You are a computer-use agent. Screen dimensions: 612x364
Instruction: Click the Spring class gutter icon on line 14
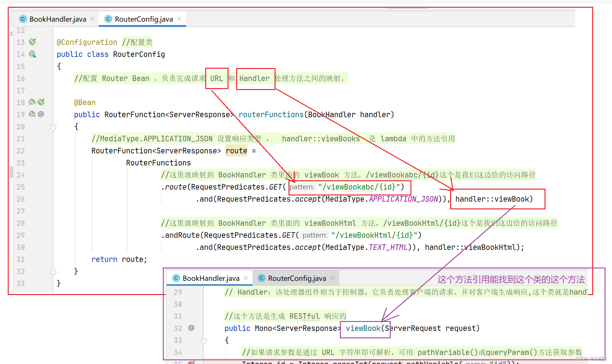33,54
